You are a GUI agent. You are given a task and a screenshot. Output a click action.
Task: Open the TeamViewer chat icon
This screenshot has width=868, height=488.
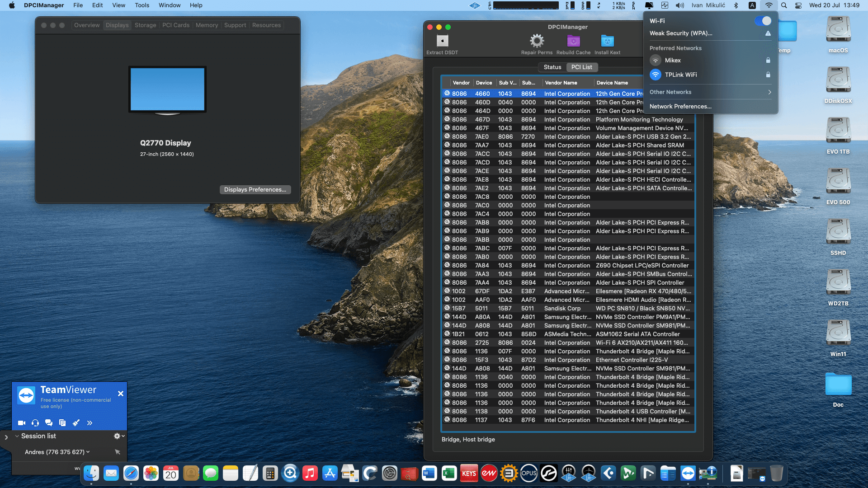coord(49,423)
